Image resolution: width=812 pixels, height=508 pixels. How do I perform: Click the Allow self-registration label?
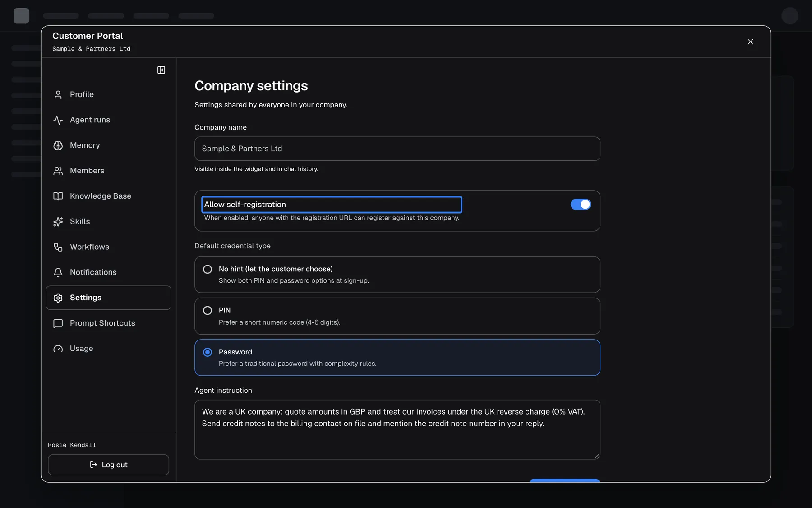coord(245,205)
